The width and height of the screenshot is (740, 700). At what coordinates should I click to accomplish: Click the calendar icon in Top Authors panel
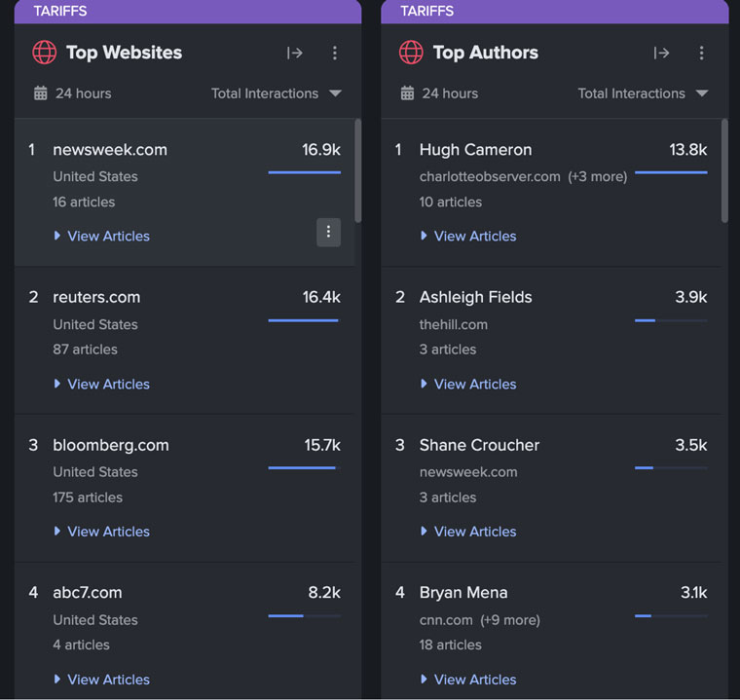coord(407,93)
